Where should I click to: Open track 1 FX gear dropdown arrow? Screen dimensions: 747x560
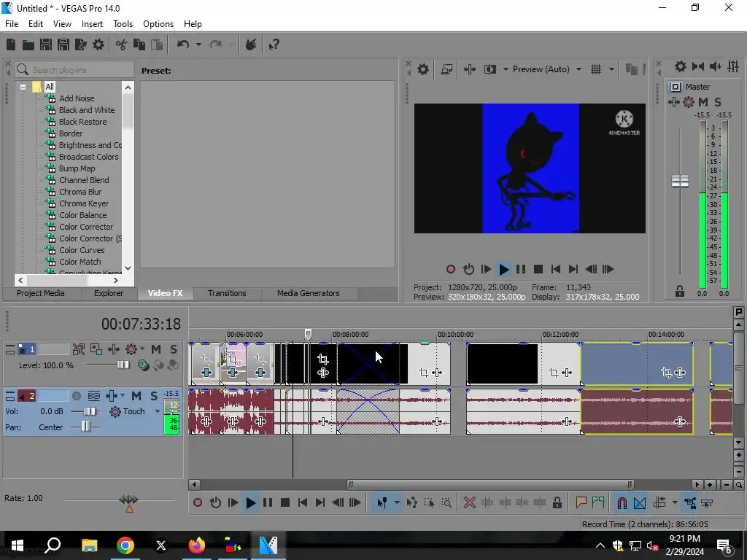142,349
